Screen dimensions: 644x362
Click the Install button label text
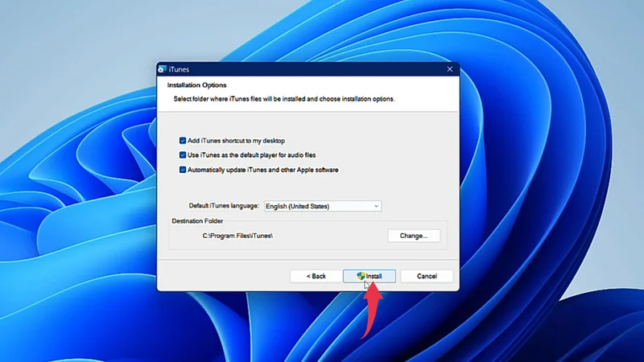coord(374,276)
